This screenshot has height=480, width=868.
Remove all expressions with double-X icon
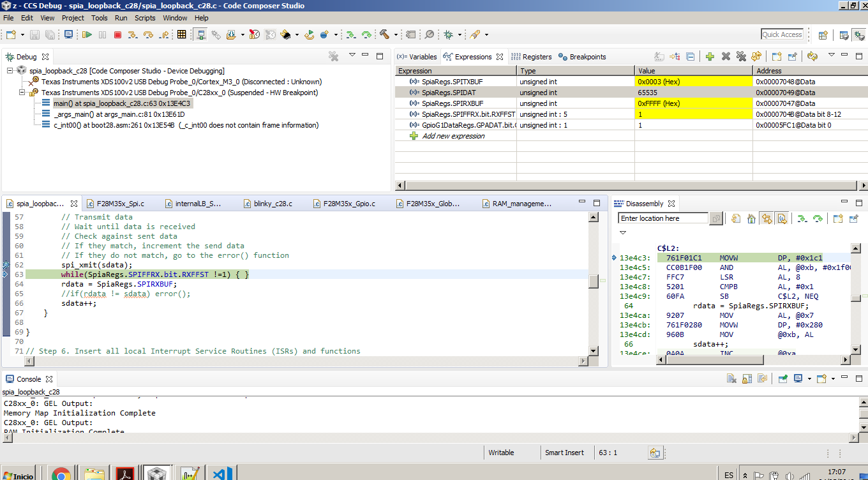point(742,56)
